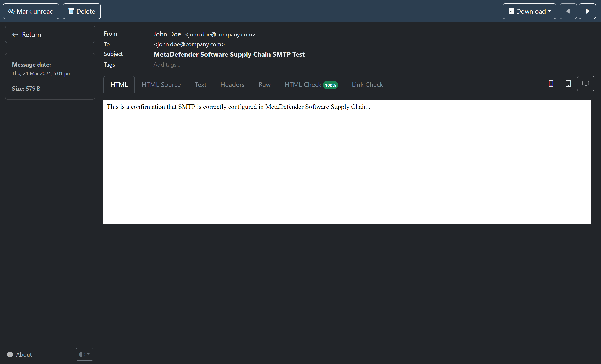
Task: Click the sender address john.doe@company.com
Action: 220,34
